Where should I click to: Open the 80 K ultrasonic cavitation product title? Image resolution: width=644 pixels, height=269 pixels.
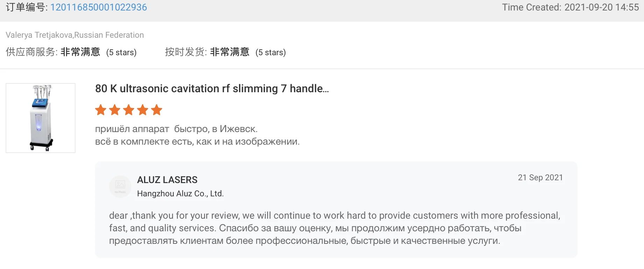pos(212,89)
